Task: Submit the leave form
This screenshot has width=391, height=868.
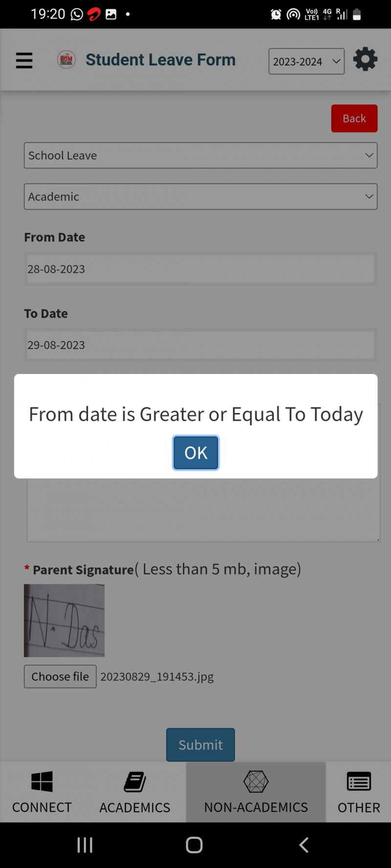Action: tap(200, 745)
